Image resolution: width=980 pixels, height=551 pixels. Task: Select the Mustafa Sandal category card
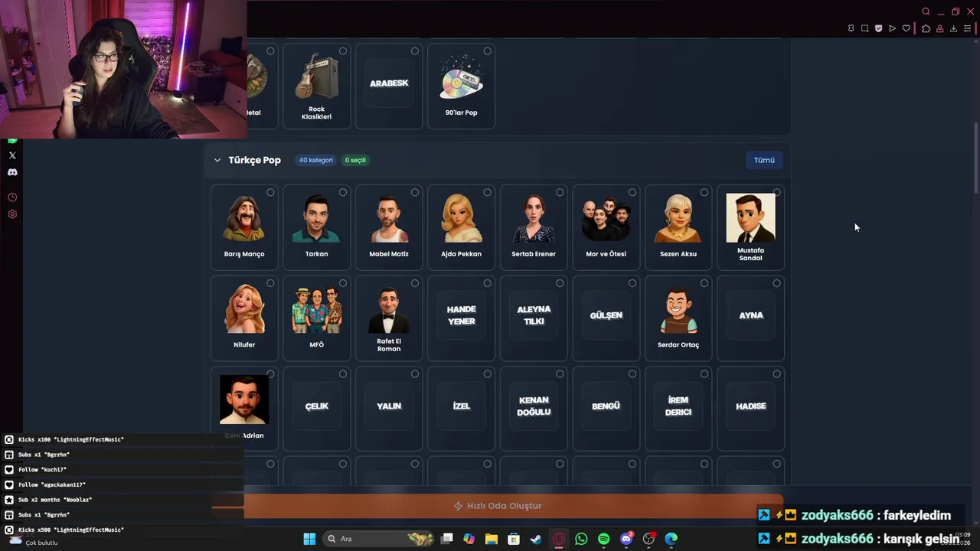pos(750,227)
